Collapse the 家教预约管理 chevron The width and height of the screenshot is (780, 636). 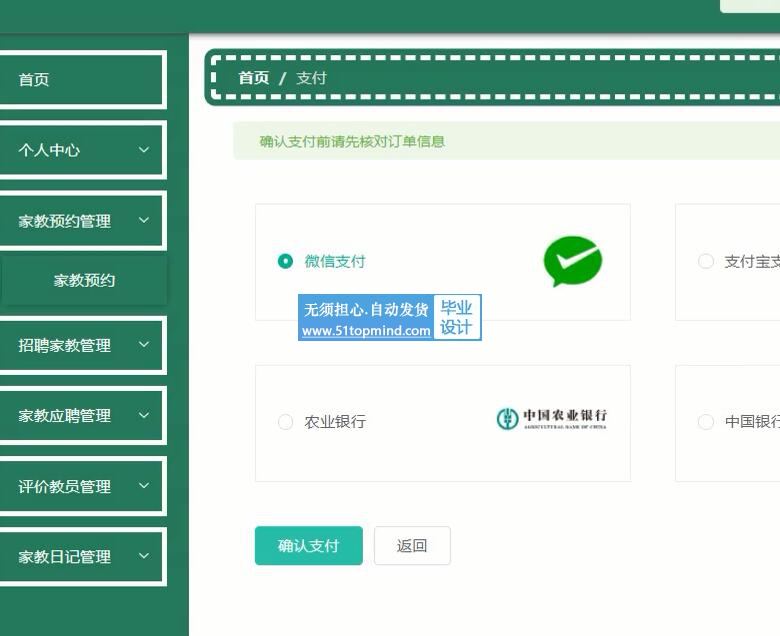(144, 220)
